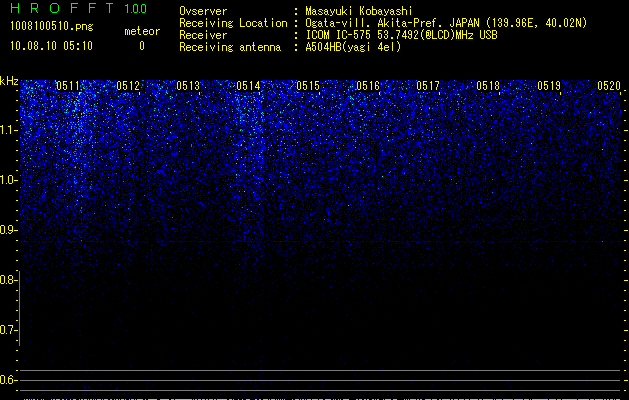
Task: Click time marker 0512
Action: click(x=128, y=85)
